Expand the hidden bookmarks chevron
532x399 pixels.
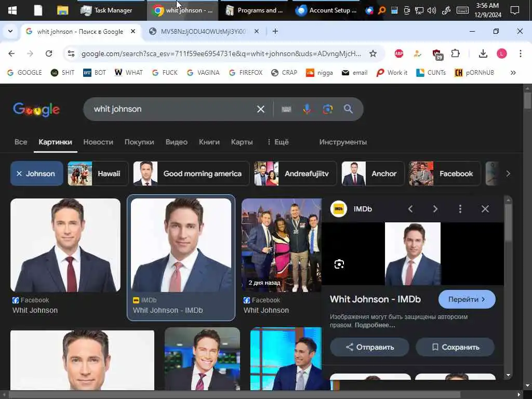pos(513,73)
